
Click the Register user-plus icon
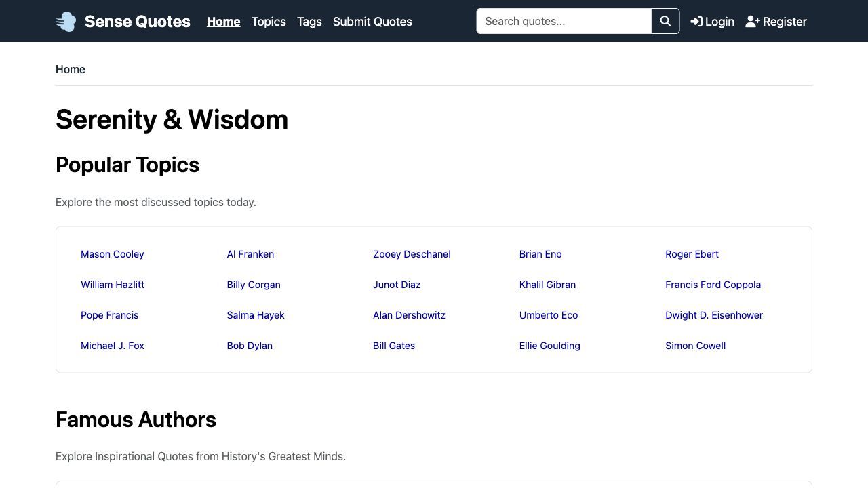(752, 22)
